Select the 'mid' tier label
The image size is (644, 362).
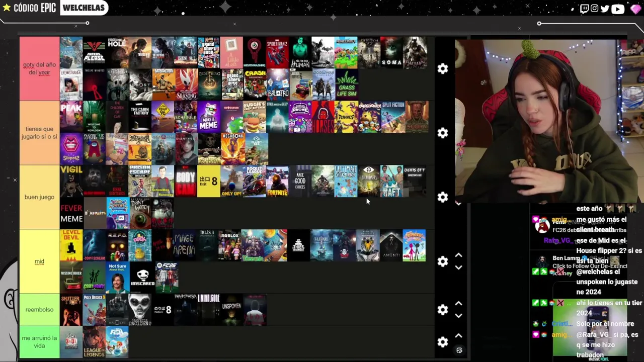(x=39, y=261)
